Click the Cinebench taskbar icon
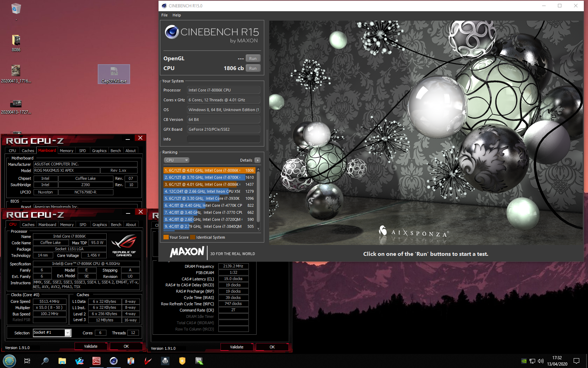Screen dimensions: 588x368 tap(114, 361)
